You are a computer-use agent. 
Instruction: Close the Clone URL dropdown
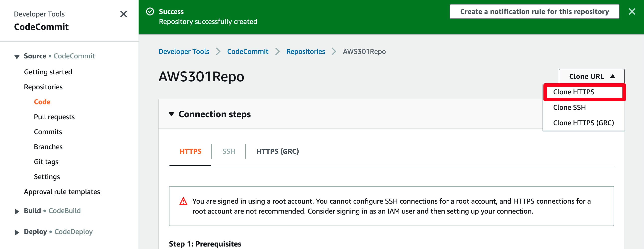click(x=591, y=76)
